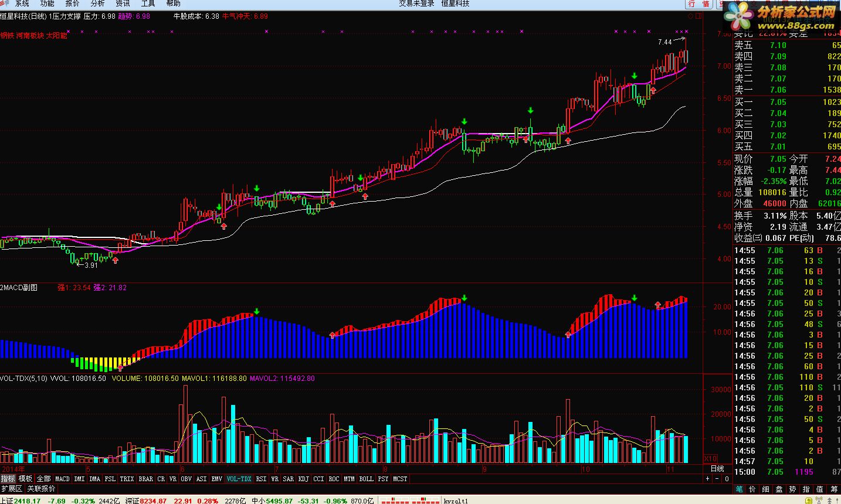The width and height of the screenshot is (841, 504).
Task: Switch indicator to BRAR
Action: coord(145,479)
